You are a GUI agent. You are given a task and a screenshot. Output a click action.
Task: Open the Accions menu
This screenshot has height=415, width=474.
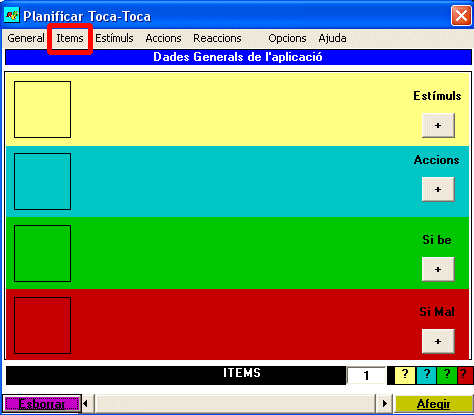tap(163, 38)
